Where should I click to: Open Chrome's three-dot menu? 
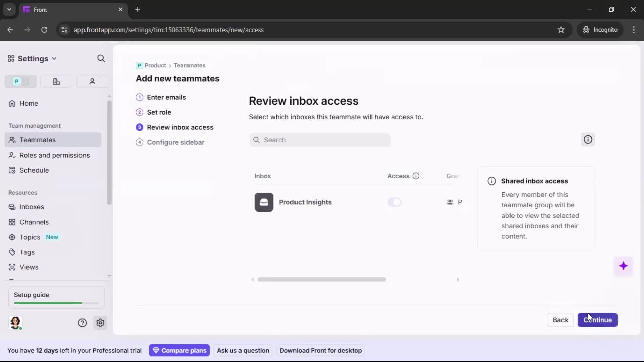pyautogui.click(x=634, y=30)
